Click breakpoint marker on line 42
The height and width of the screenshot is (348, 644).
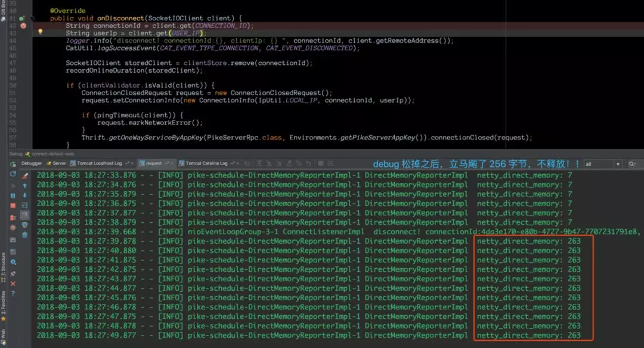tap(23, 26)
